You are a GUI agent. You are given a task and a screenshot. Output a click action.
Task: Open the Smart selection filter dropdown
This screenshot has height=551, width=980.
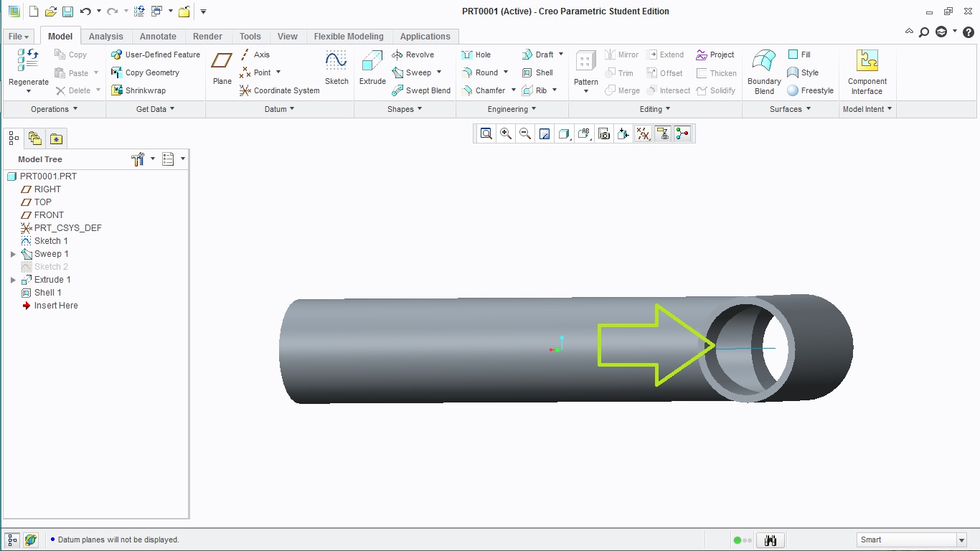(x=962, y=540)
